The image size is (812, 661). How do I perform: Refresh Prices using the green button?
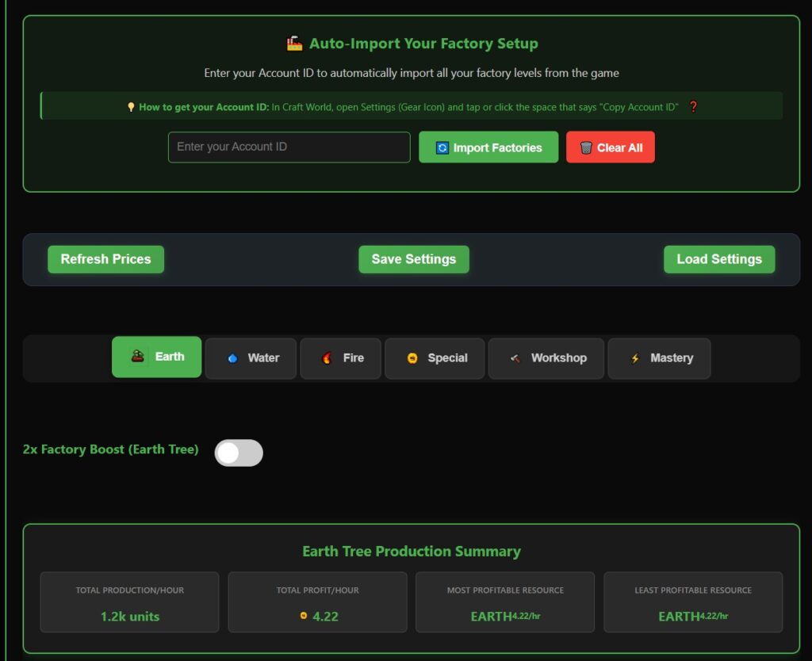pos(105,259)
